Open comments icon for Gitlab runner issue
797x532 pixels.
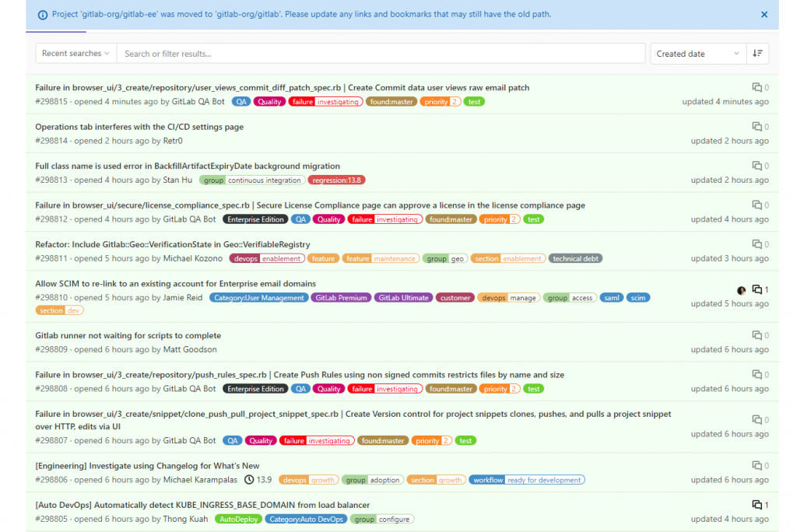[x=757, y=335]
